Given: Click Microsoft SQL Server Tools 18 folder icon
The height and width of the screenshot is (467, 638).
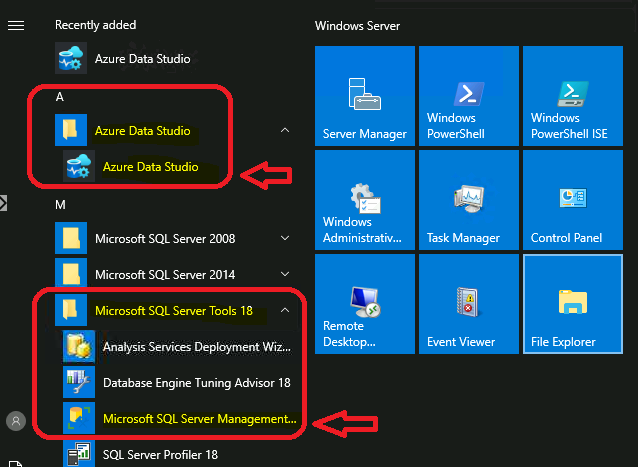Looking at the screenshot, I should (71, 310).
